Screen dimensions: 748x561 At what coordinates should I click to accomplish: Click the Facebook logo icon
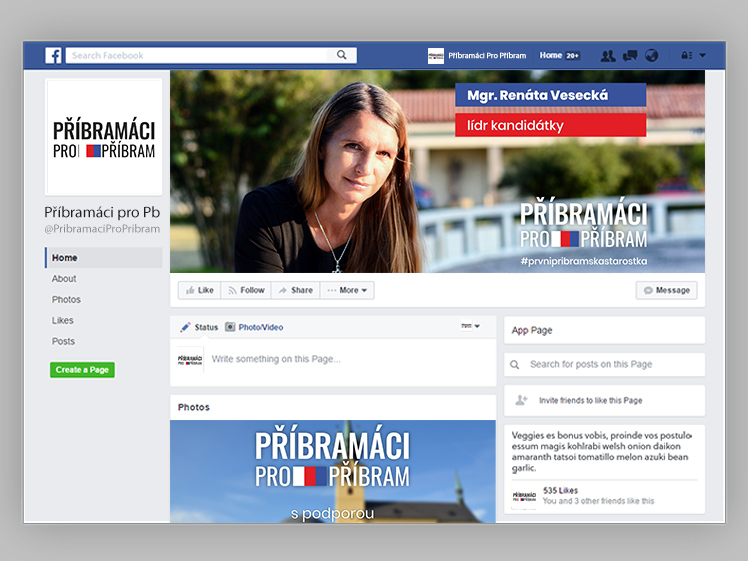[53, 55]
